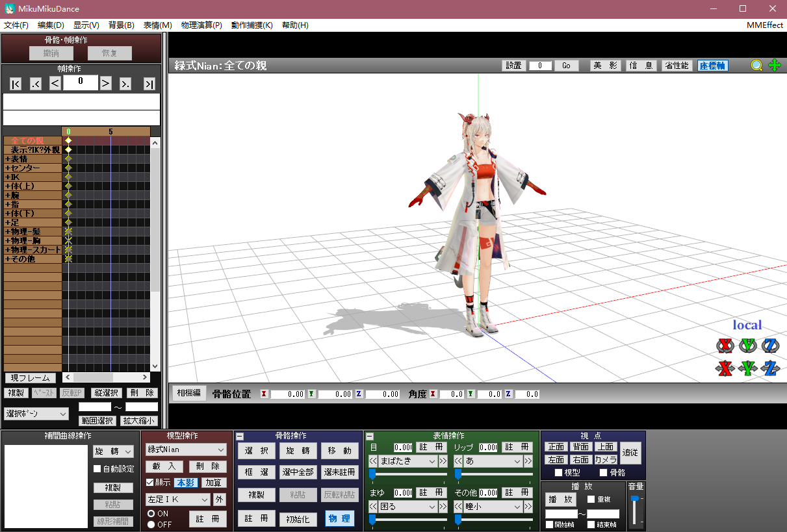Open the 緑式Nian model dropdown
The image size is (787, 532).
186,450
